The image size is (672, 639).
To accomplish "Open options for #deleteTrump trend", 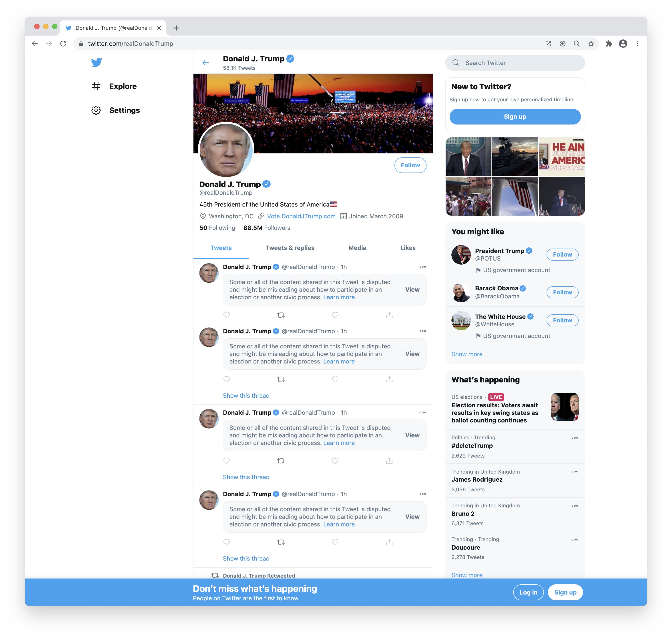I will [x=575, y=438].
